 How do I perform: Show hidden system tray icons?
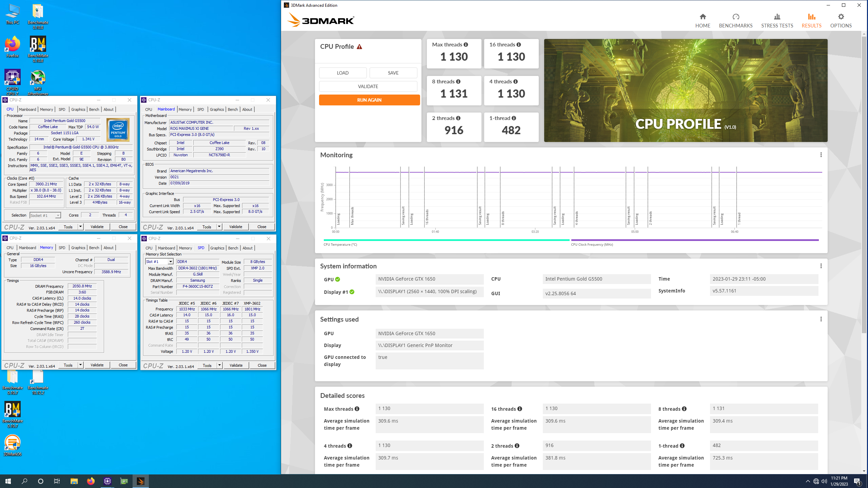click(x=808, y=481)
